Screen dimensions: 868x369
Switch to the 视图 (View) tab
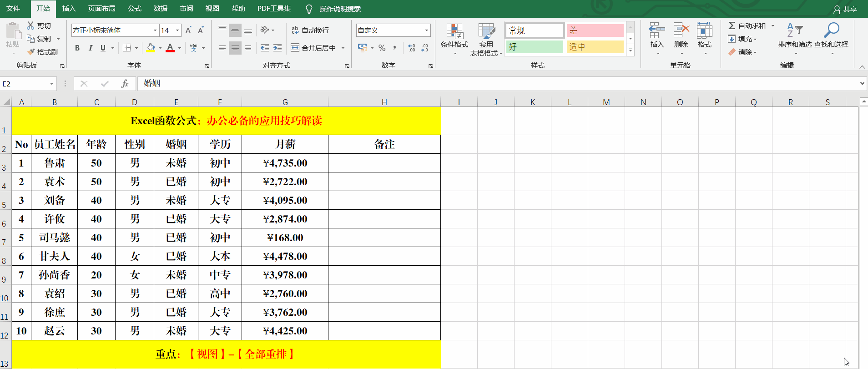point(212,9)
